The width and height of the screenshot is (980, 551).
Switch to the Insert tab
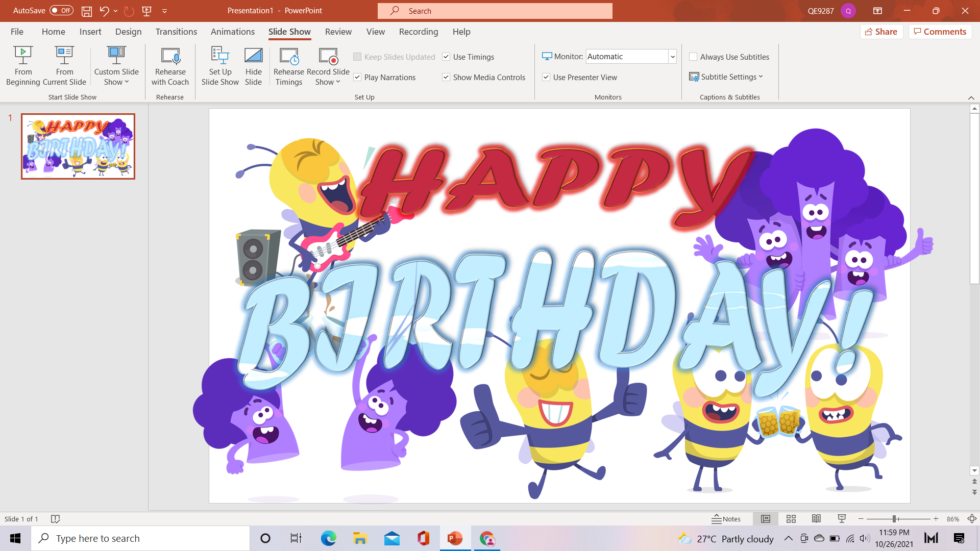point(90,32)
